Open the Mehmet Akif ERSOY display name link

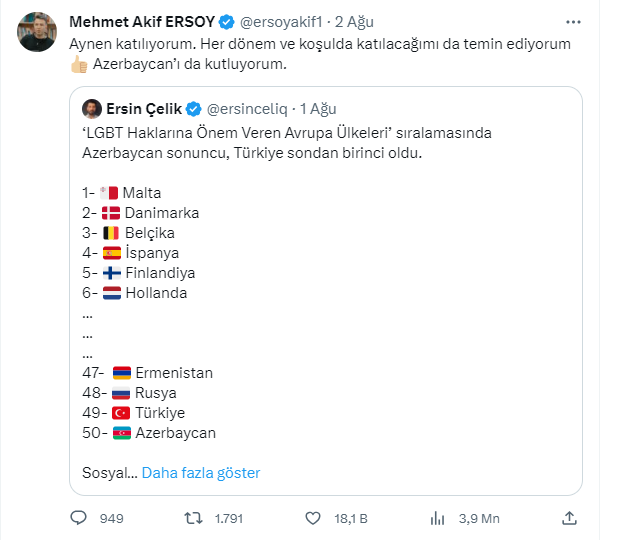coord(141,21)
